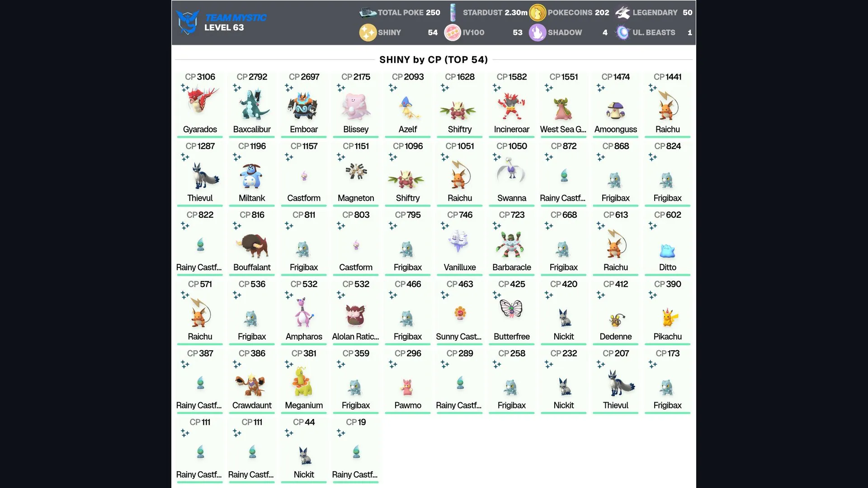Click the Shadow purple flame icon
The image size is (868, 488).
tap(538, 33)
